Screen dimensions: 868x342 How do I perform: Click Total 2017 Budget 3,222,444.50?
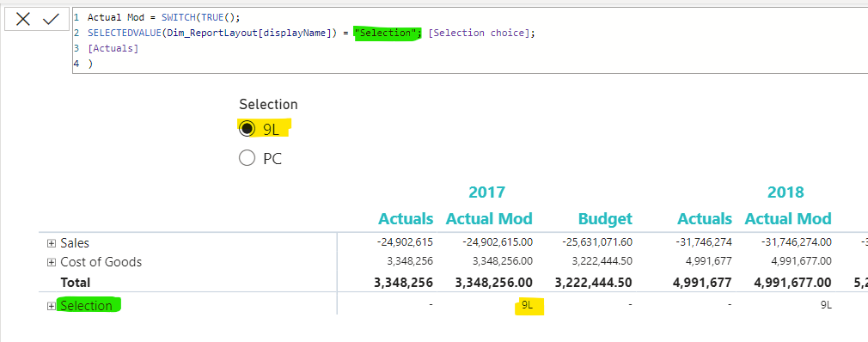[594, 282]
